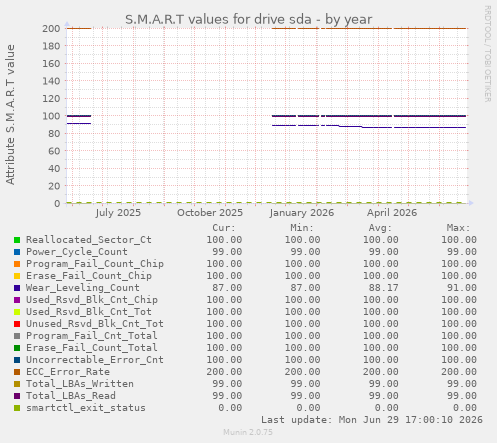Image resolution: width=497 pixels, height=443 pixels.
Task: Click the ECC_Error_Rate current value 200.00
Action: 224,372
